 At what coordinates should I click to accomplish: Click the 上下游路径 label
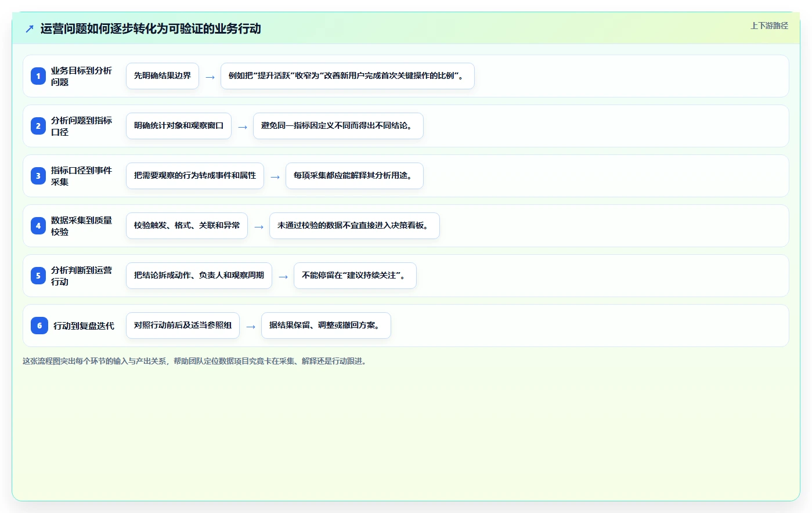pos(769,26)
